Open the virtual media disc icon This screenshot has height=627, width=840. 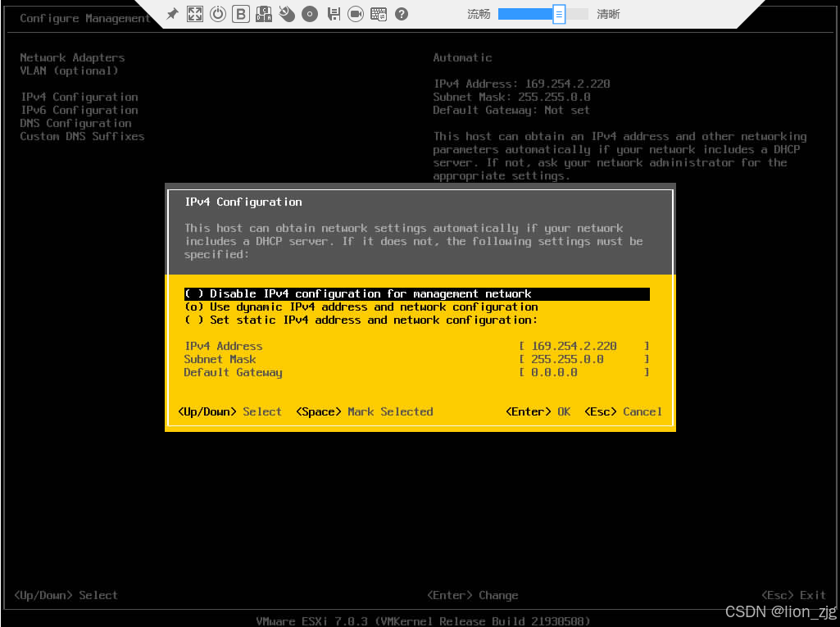point(310,14)
